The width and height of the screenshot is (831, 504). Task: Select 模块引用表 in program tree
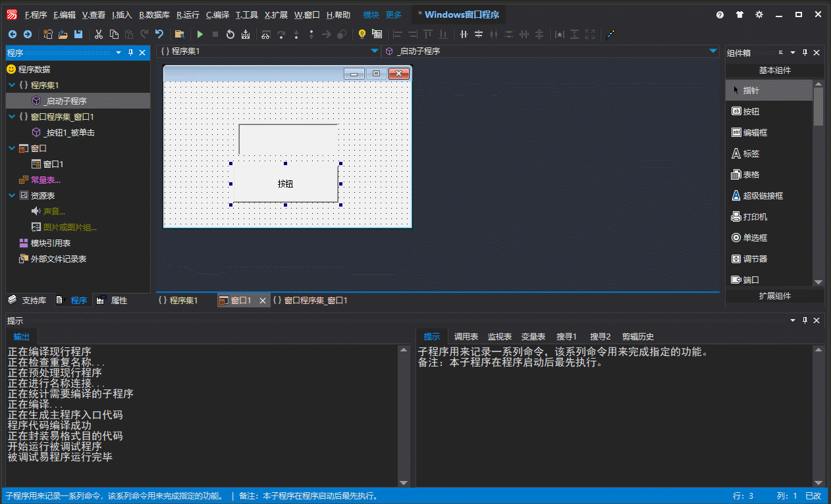coord(50,243)
